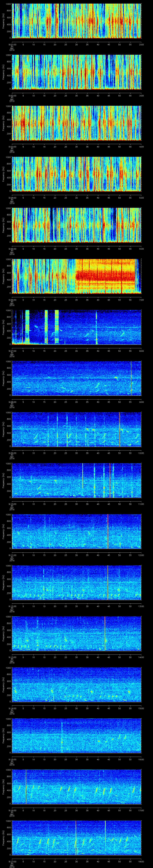
Task: Click the red spike in the 9:12:00 spectrogram
Action: [108, 583]
